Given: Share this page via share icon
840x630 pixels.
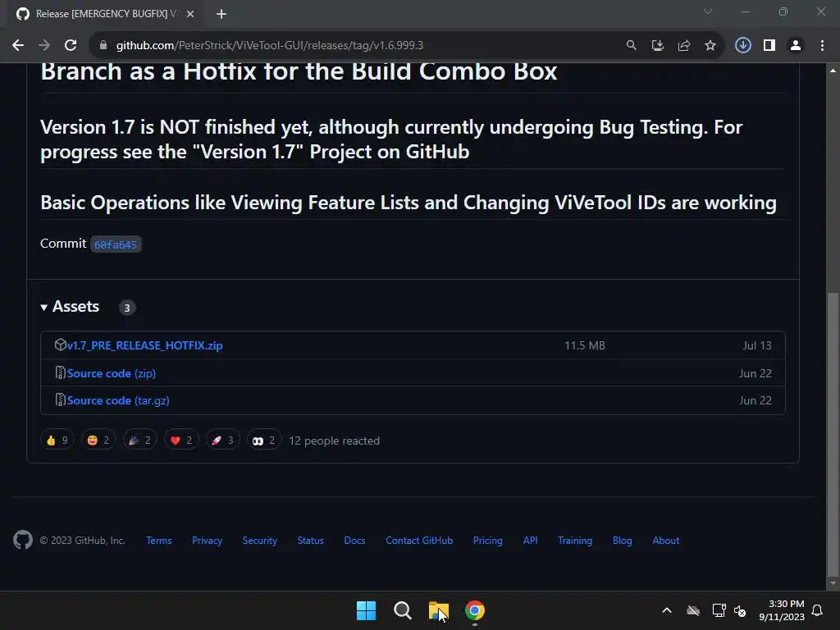Looking at the screenshot, I should pyautogui.click(x=683, y=46).
